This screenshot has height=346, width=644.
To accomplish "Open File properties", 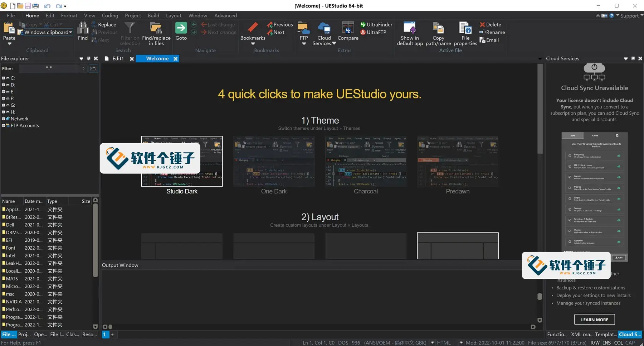I will [x=465, y=34].
